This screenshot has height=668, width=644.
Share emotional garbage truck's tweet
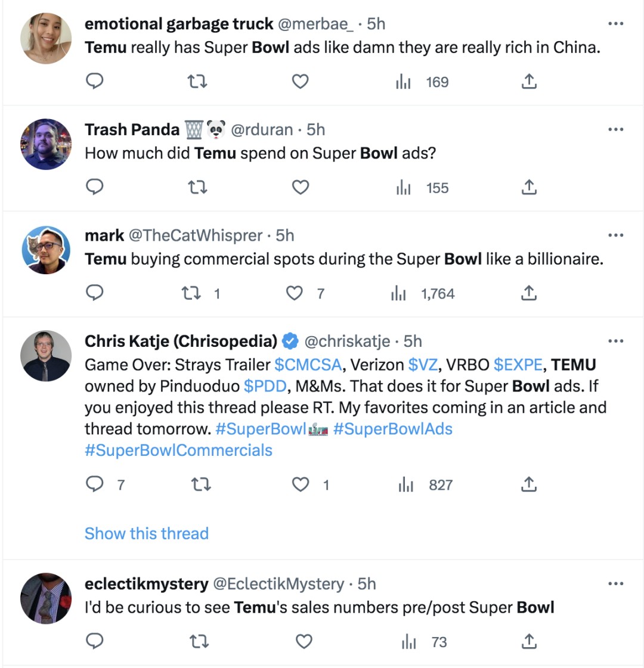pos(529,82)
